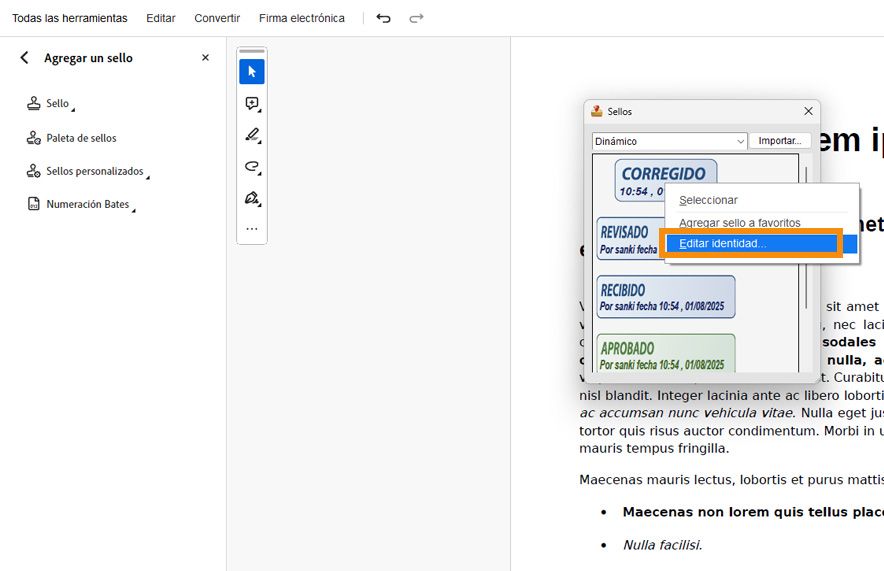Click the Numeración Bates icon
The height and width of the screenshot is (571, 884).
(34, 204)
